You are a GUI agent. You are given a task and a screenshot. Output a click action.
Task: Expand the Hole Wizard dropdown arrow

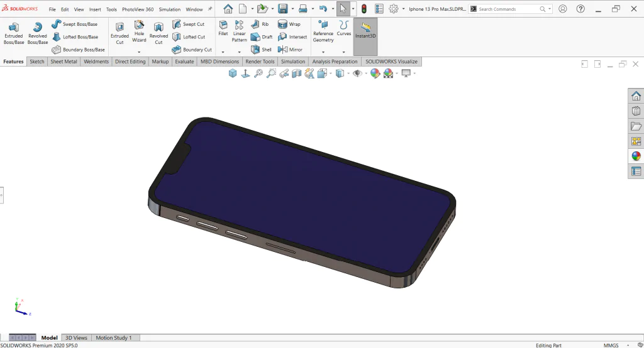pyautogui.click(x=139, y=52)
